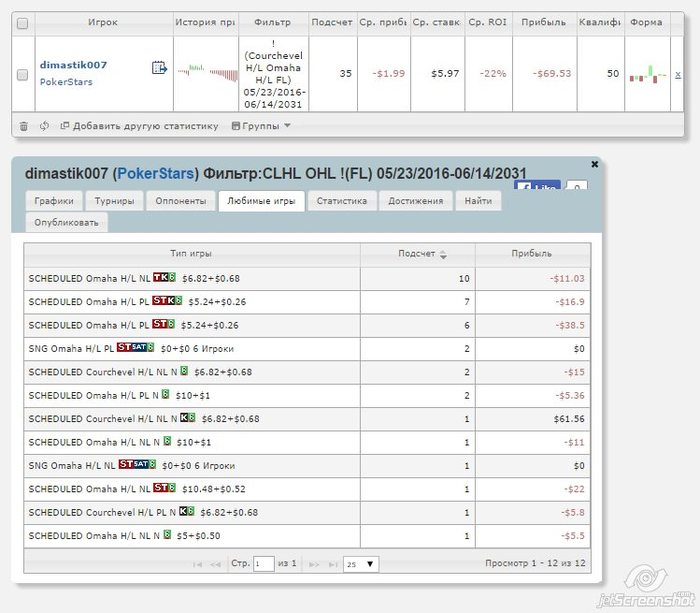The width and height of the screenshot is (700, 613).
Task: Go to the previous page of results
Action: pos(215,564)
